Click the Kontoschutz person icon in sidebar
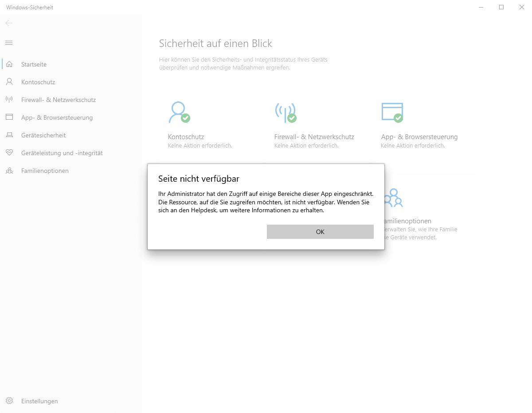532x413 pixels. [9, 82]
